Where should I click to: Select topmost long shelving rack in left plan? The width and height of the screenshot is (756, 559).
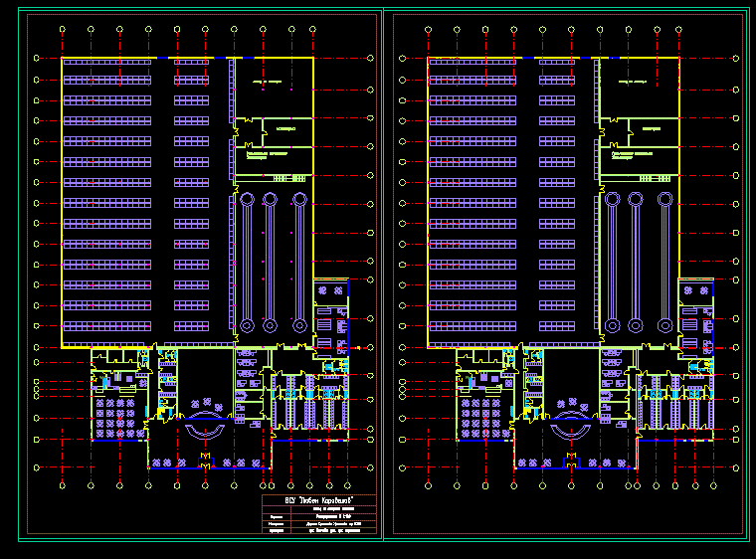pos(106,63)
